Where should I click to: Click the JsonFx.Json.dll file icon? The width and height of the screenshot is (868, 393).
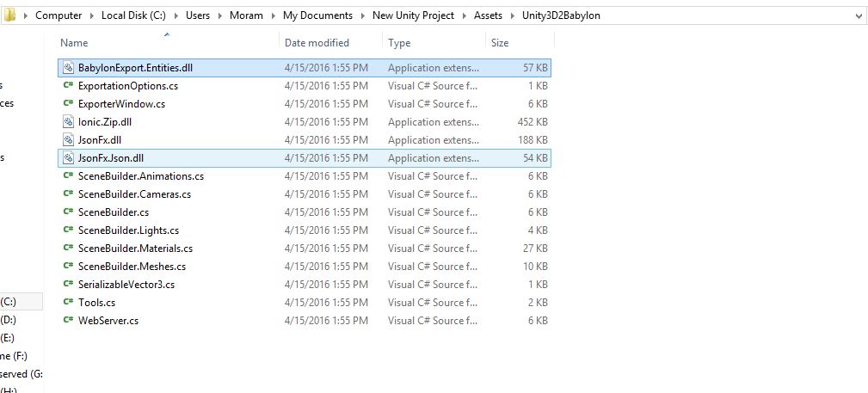68,158
